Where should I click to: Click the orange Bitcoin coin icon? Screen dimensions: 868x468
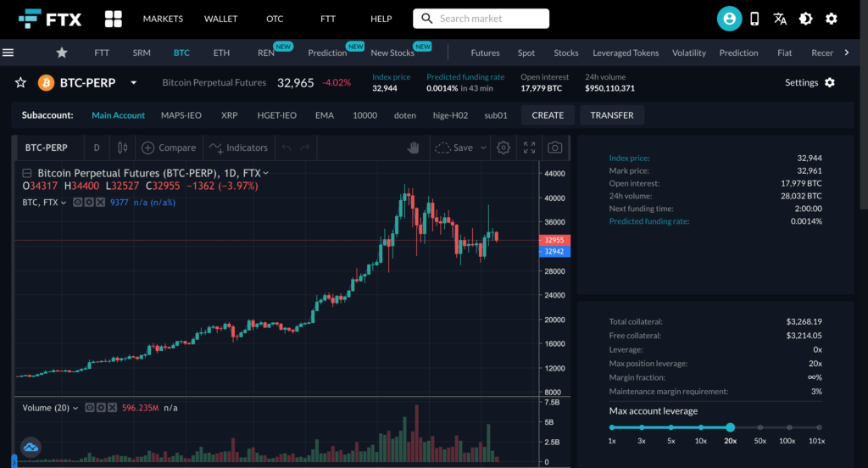pos(46,82)
